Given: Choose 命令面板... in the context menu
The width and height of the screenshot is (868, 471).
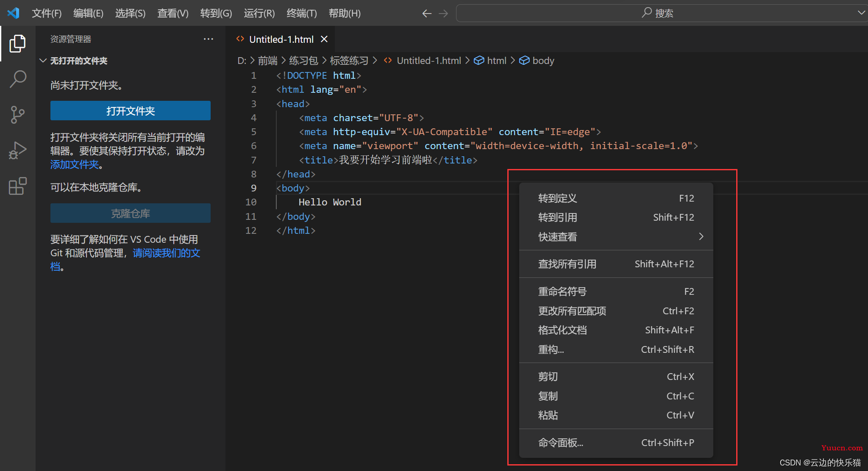Looking at the screenshot, I should (616, 443).
